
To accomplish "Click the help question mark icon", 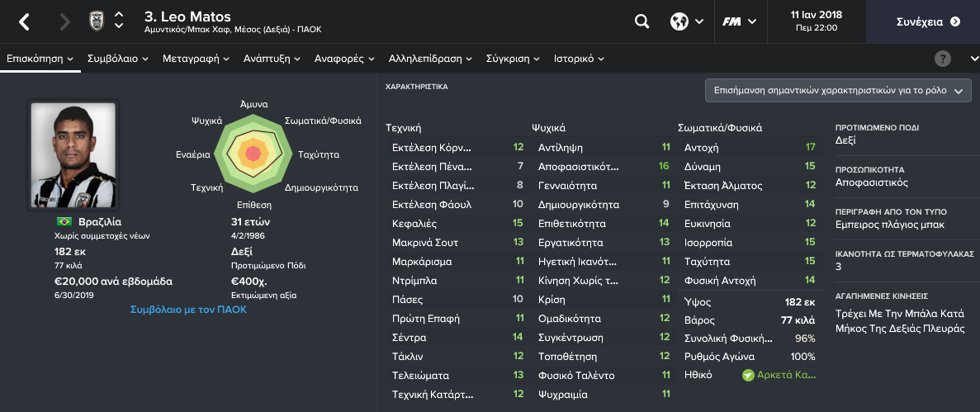I will [x=943, y=59].
